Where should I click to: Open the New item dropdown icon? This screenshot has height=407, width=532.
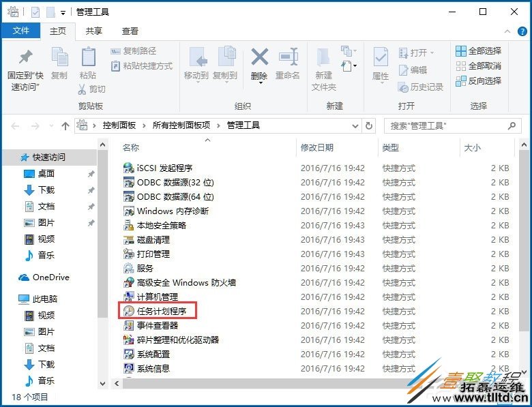coord(349,51)
